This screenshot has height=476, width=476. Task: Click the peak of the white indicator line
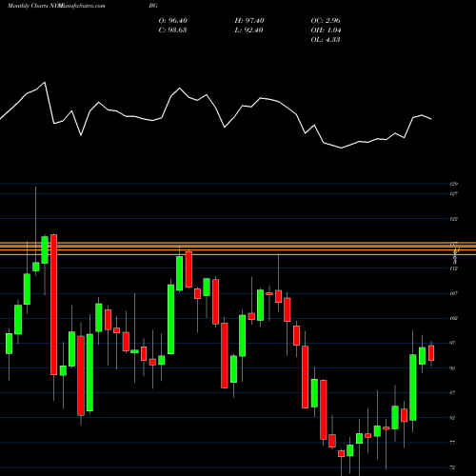point(45,82)
